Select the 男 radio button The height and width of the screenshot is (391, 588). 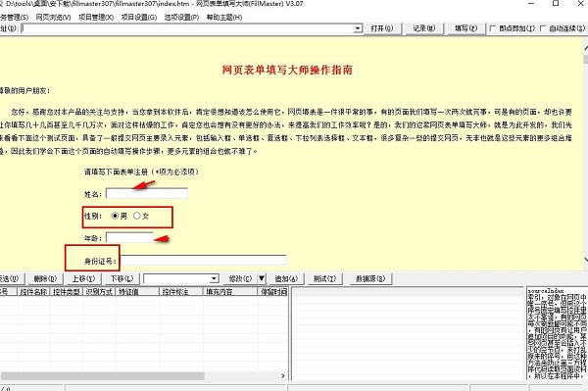[x=115, y=216]
